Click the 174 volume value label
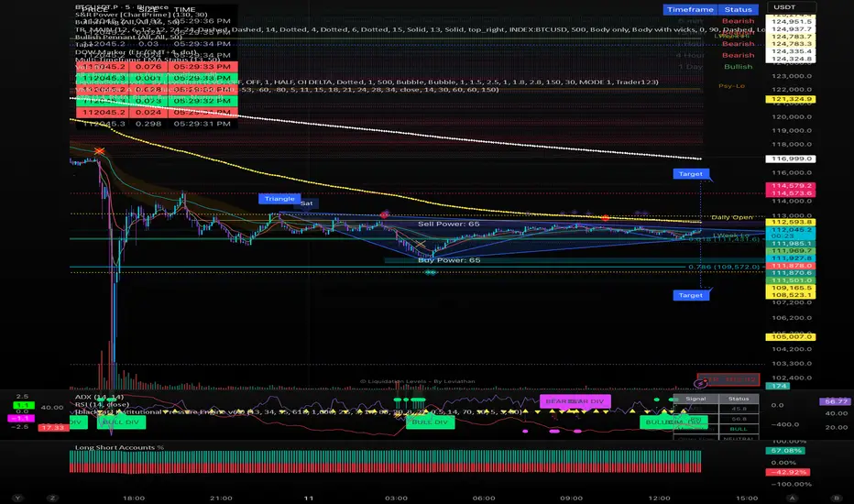 [778, 386]
